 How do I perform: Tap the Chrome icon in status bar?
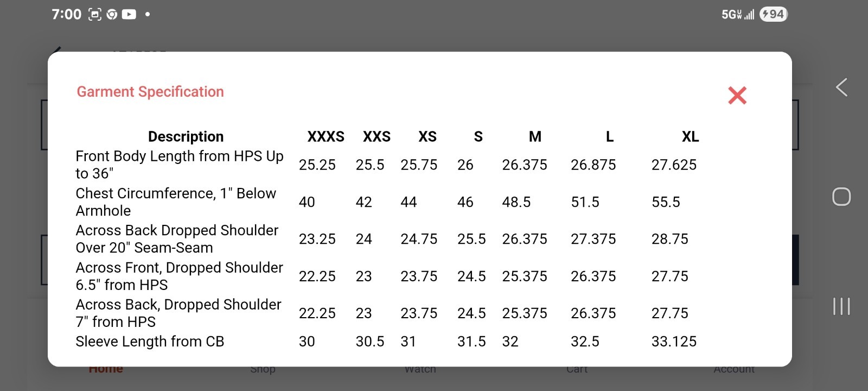[x=112, y=14]
